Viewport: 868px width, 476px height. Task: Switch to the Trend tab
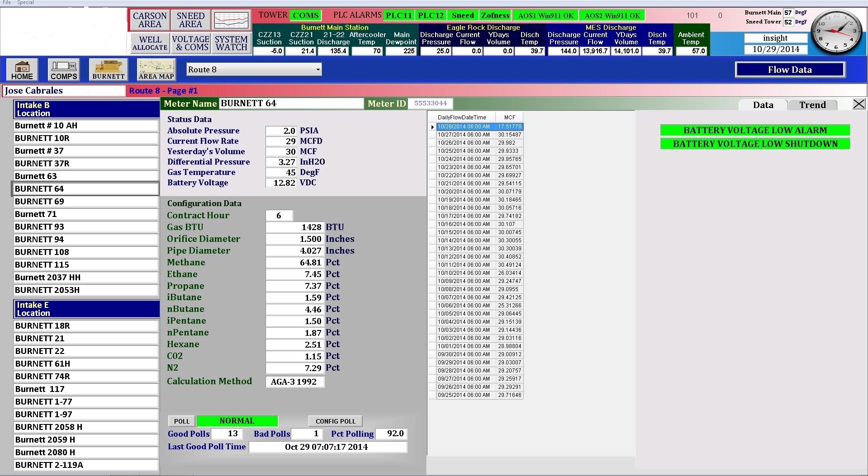pyautogui.click(x=812, y=104)
